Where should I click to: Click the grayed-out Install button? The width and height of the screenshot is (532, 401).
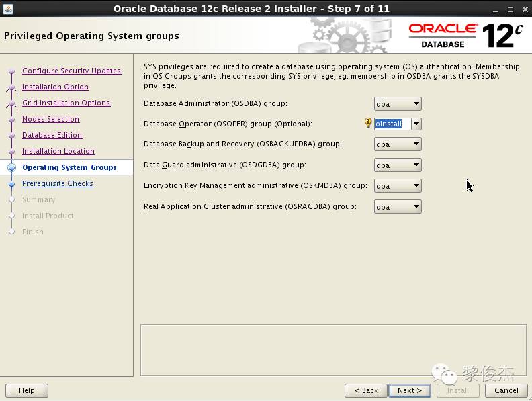coord(458,390)
